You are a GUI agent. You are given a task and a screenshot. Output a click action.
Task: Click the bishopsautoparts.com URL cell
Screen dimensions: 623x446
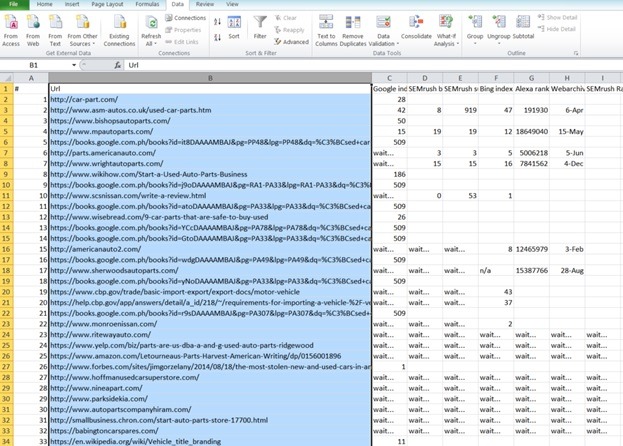click(210, 121)
